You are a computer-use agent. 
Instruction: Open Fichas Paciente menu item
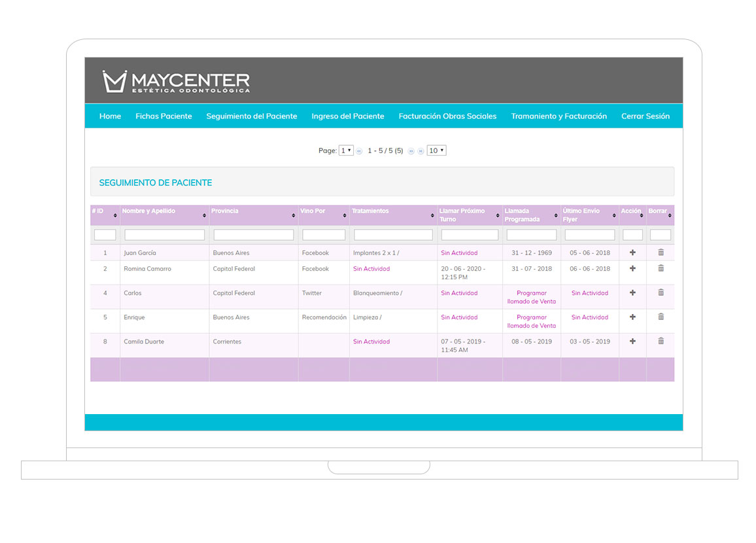[x=163, y=116]
